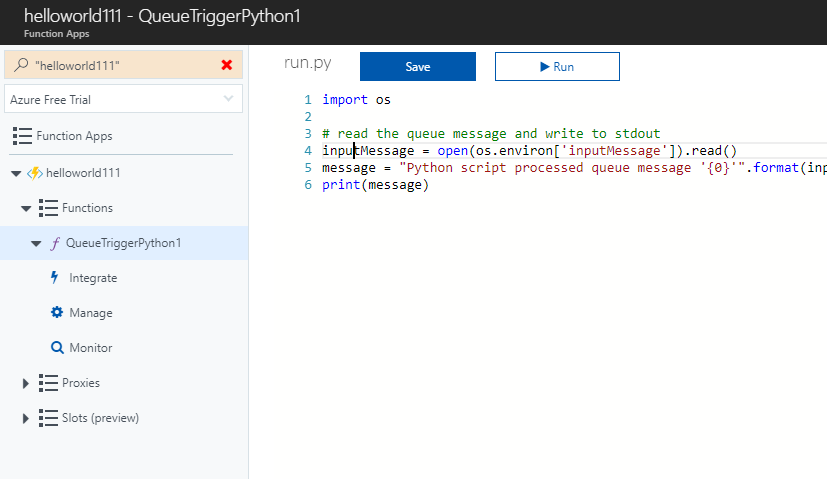Place cursor in the inputMessage line

click(529, 151)
